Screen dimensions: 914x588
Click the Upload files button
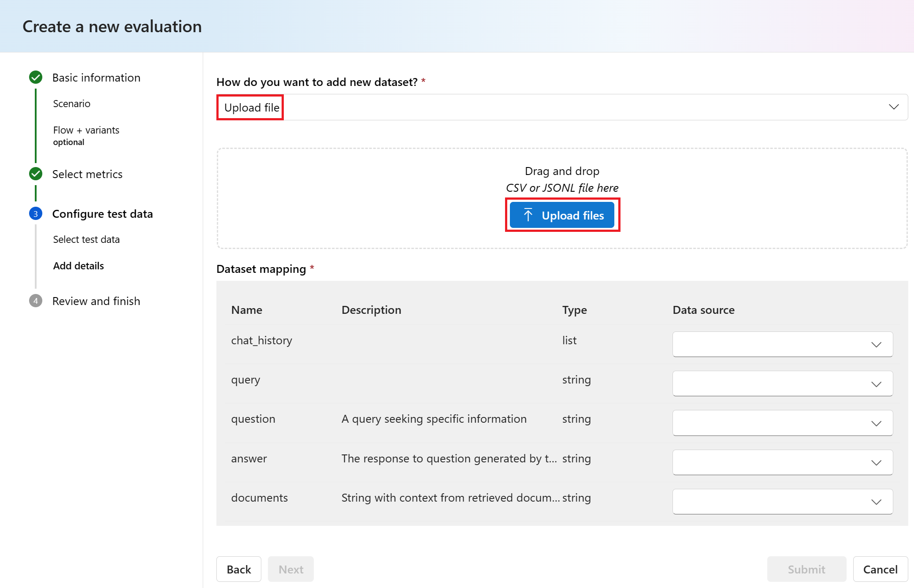pos(562,215)
